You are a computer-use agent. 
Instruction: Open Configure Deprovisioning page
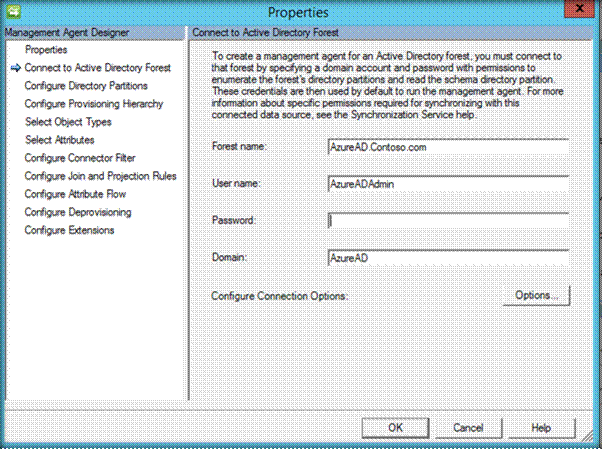(x=78, y=212)
